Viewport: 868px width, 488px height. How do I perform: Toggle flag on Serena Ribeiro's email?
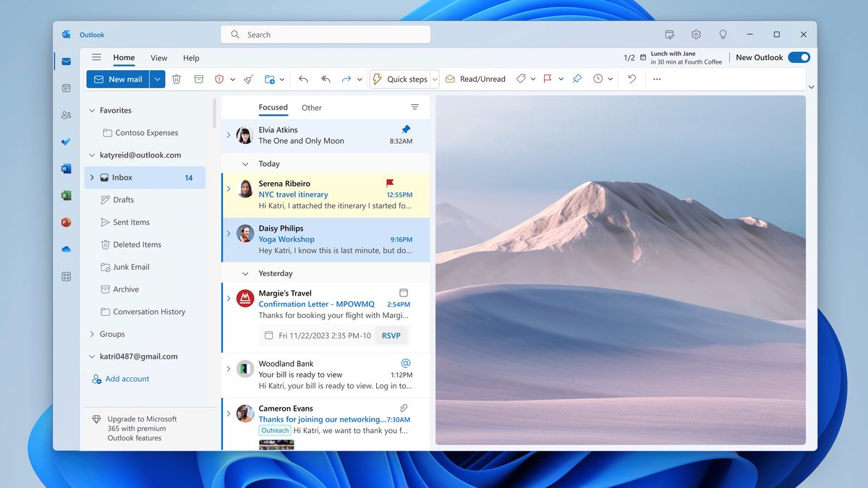click(391, 184)
